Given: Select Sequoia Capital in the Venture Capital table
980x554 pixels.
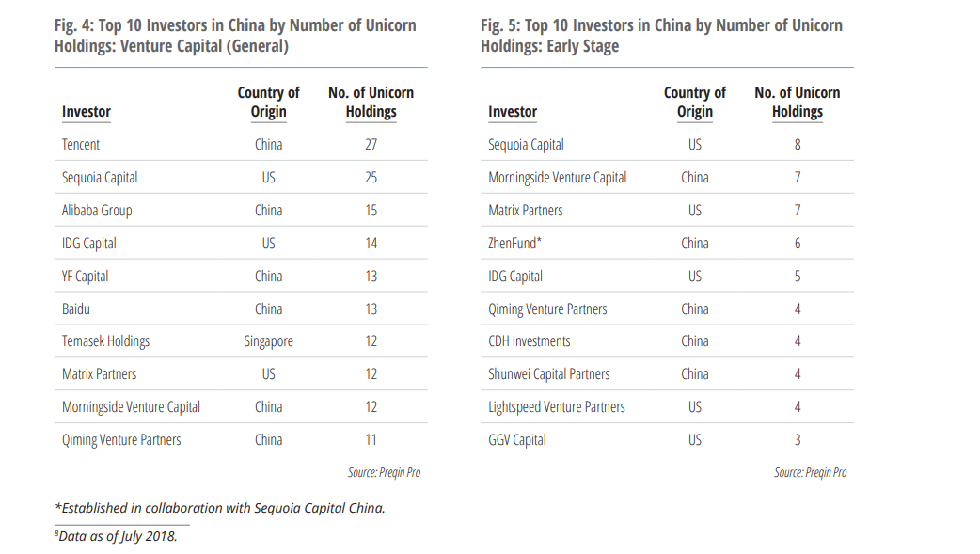Looking at the screenshot, I should [x=100, y=178].
